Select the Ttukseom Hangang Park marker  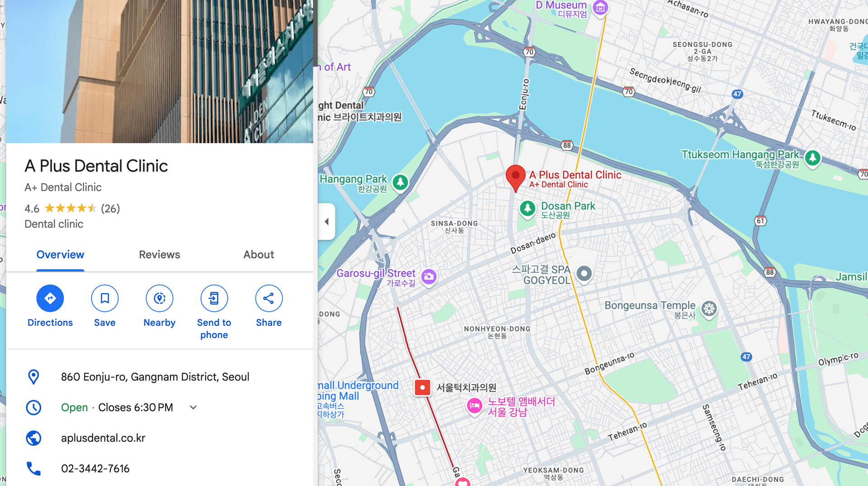[812, 158]
